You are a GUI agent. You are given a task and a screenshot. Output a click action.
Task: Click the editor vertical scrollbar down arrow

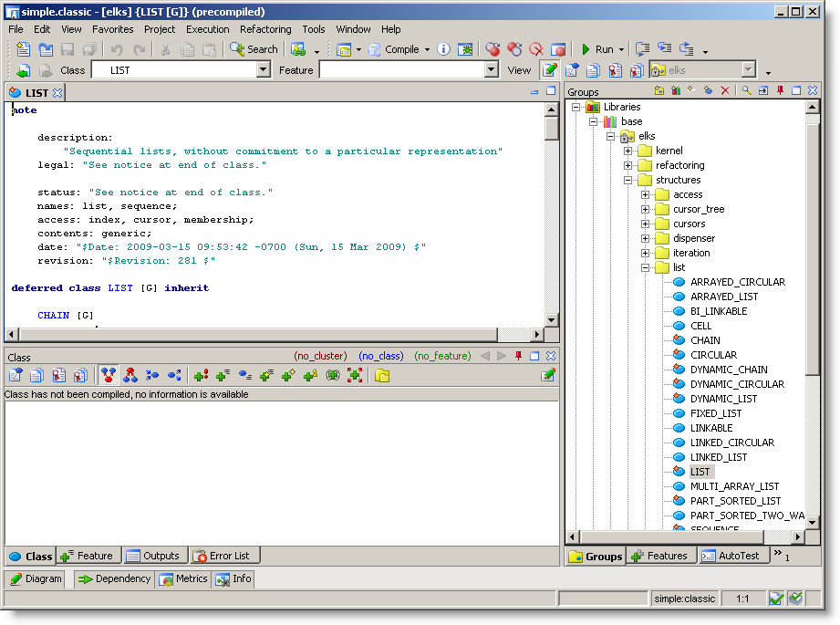click(x=551, y=320)
